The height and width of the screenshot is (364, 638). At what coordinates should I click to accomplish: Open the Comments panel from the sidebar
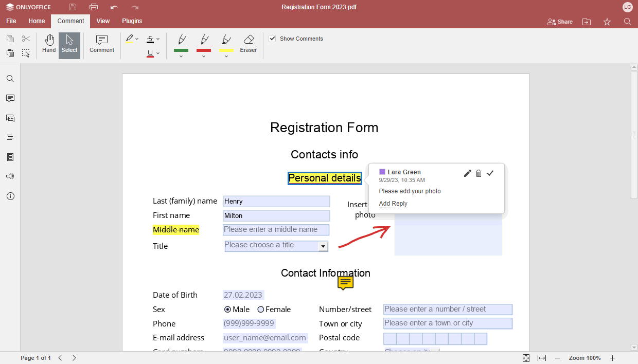pos(10,98)
